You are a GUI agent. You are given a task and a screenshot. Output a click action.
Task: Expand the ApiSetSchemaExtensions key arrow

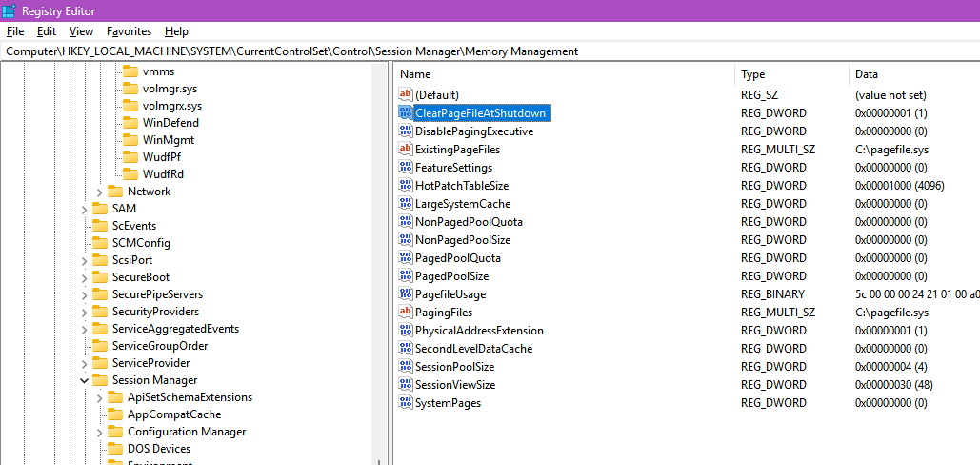[100, 397]
